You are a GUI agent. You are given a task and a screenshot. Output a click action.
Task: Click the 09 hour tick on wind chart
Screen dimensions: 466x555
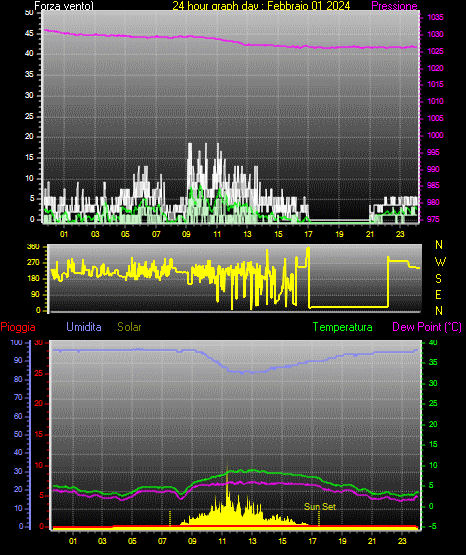(x=186, y=234)
